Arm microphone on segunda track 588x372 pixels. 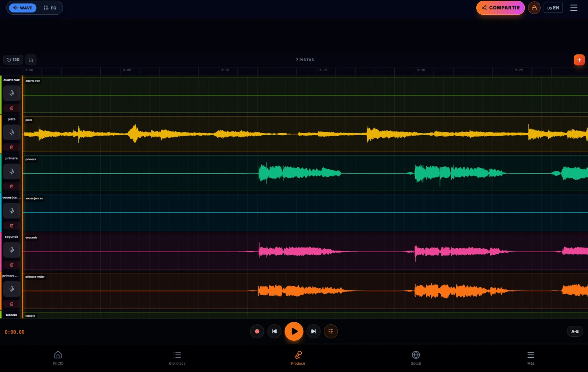(x=12, y=250)
